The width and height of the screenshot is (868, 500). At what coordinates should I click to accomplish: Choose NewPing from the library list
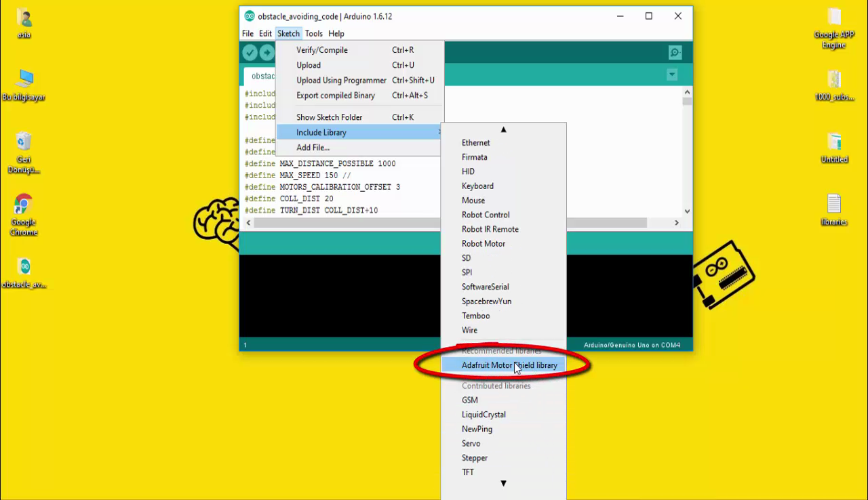coord(477,429)
